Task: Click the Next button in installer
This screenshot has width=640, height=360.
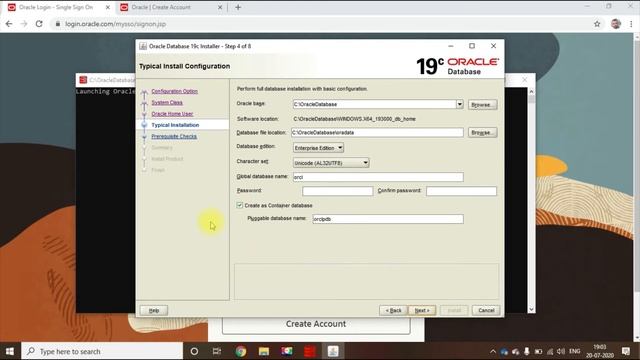Action: click(422, 311)
